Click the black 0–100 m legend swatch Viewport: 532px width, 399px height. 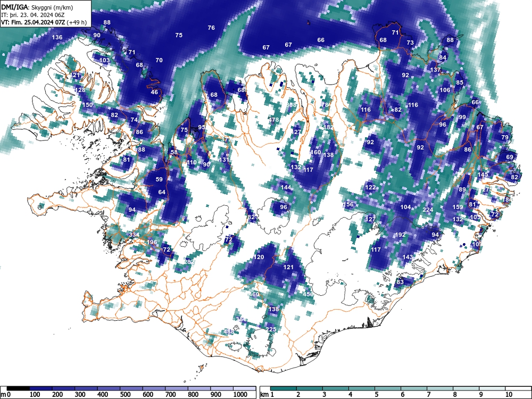18,388
